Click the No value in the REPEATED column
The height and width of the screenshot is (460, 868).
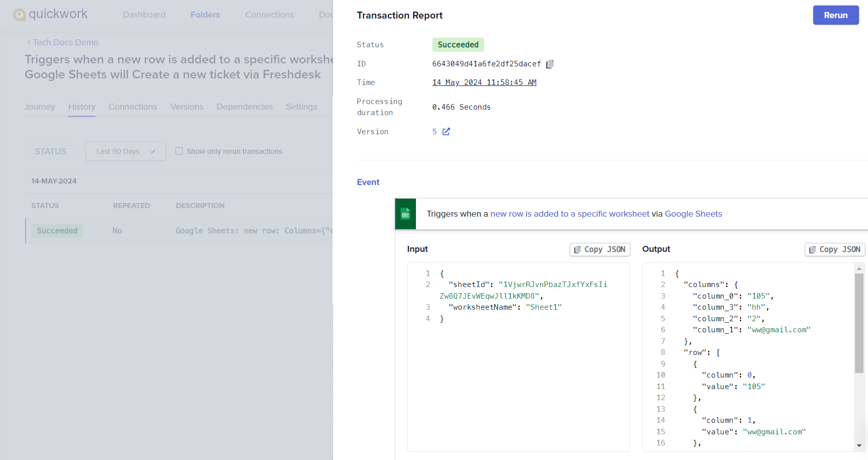pos(117,231)
